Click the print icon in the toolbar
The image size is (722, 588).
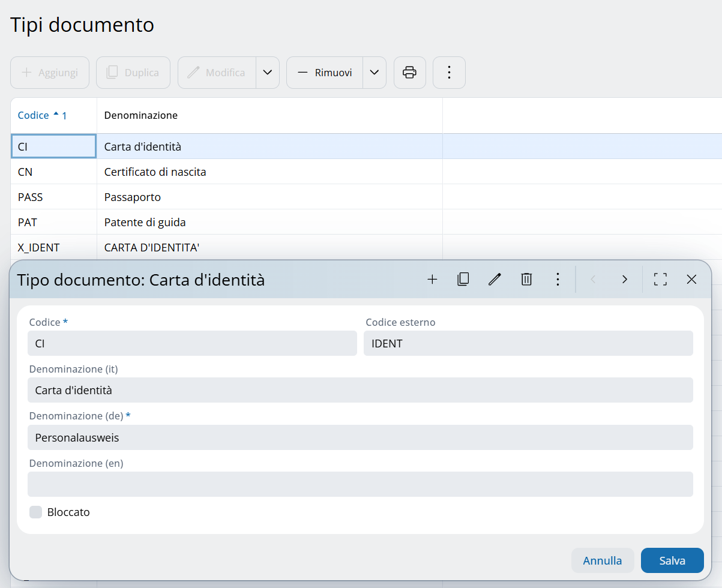(409, 73)
